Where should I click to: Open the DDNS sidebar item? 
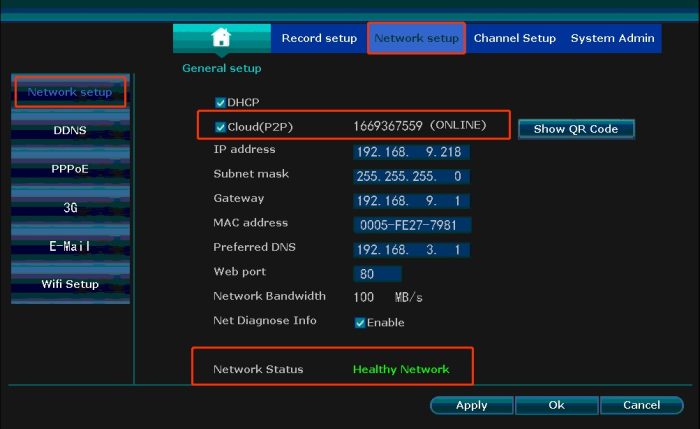click(x=69, y=131)
